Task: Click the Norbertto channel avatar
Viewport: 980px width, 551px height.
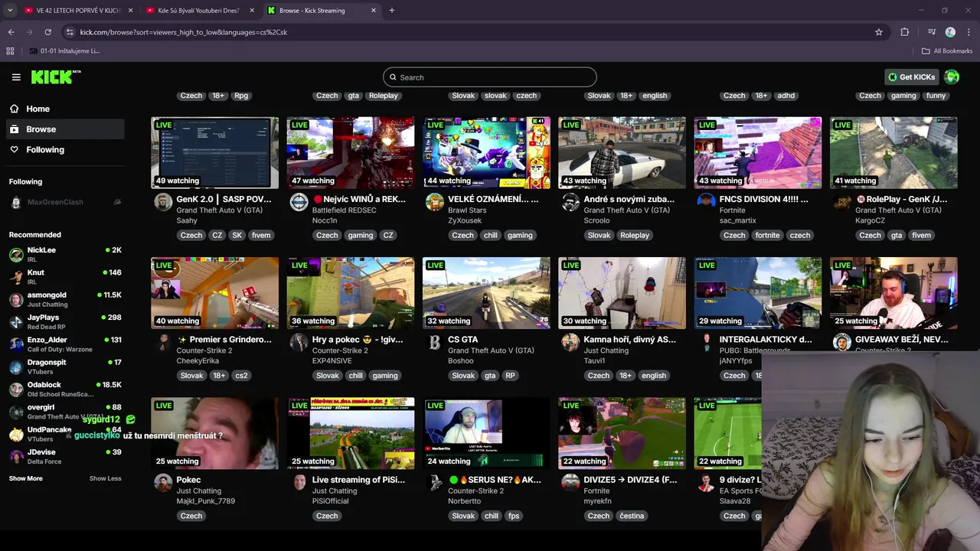Action: (x=435, y=482)
